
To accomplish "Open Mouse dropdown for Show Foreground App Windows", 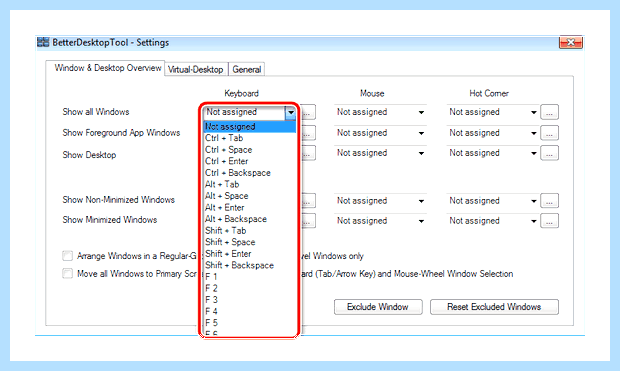I will tap(380, 133).
